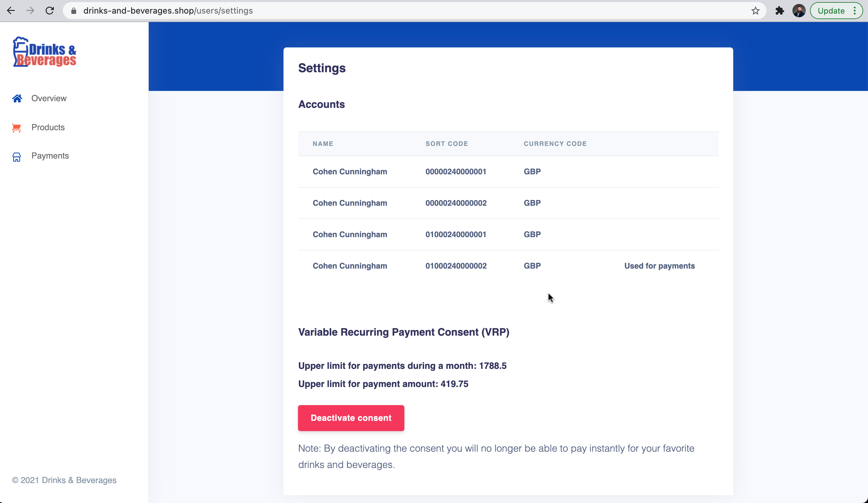Reload the page
The height and width of the screenshot is (503, 868).
50,11
